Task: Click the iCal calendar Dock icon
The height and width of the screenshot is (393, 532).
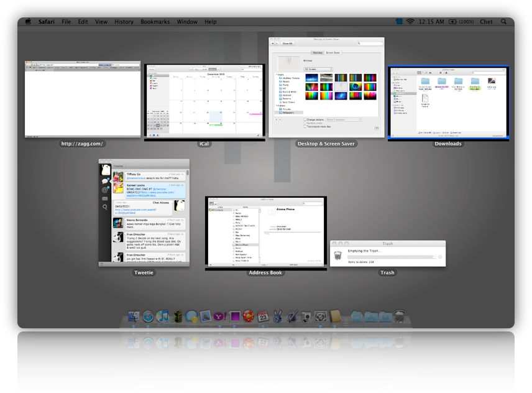Action: tap(263, 317)
